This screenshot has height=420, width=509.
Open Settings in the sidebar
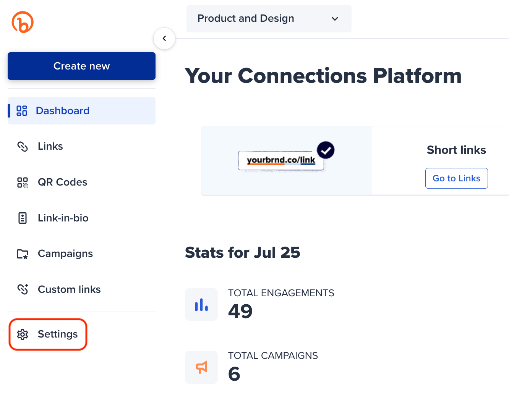[x=48, y=334]
